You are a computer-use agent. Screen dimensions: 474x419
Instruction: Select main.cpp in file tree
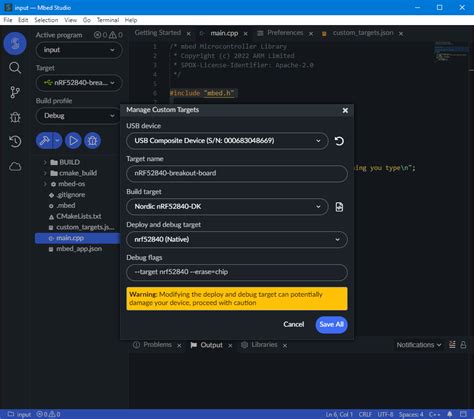(x=78, y=238)
